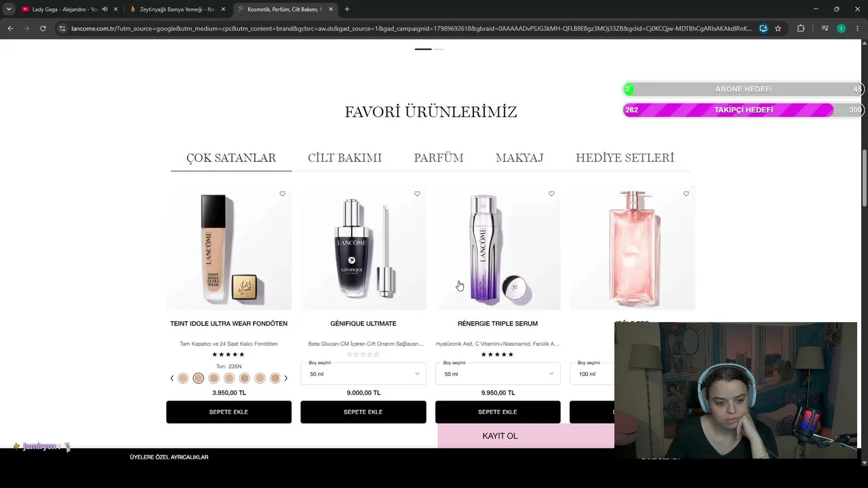Click 'Tam Kapatıcı ve 24 Saat Kalıcı Fondöten' text
The height and width of the screenshot is (488, 868).
[229, 344]
